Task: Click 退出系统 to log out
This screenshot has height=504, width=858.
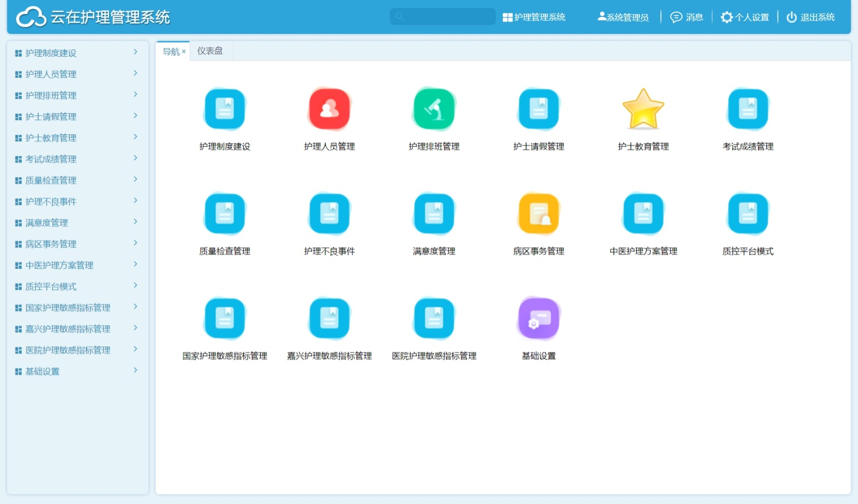Action: click(810, 17)
